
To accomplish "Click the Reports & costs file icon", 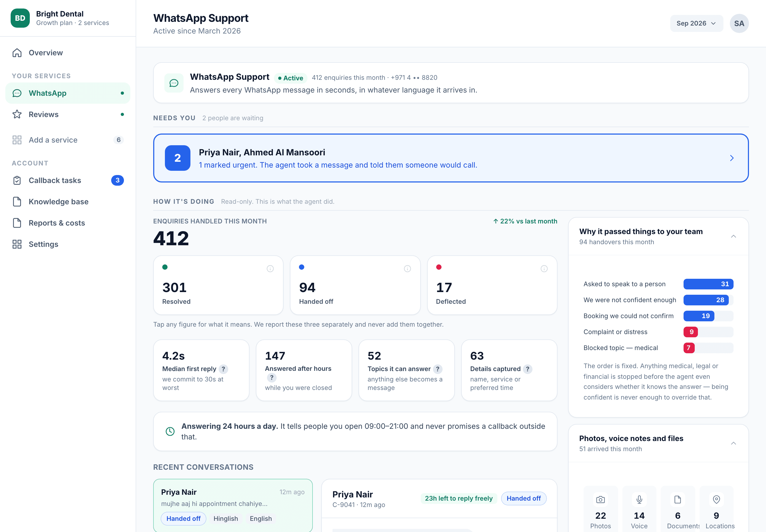I will point(17,223).
